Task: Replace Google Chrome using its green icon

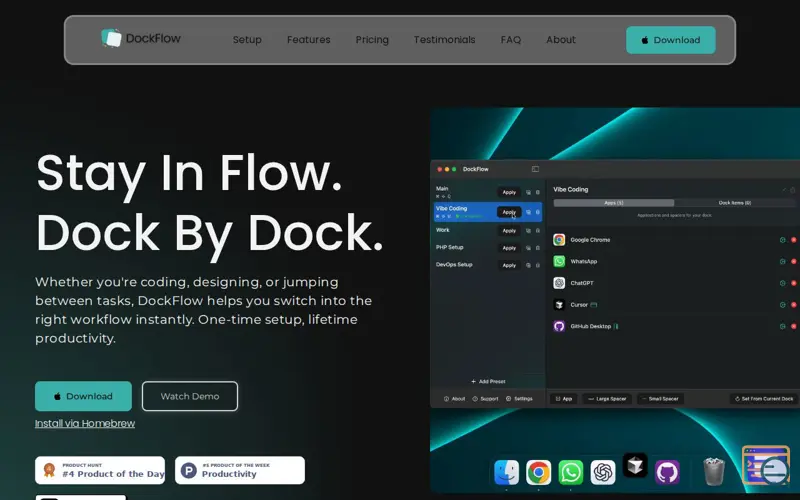Action: click(782, 240)
